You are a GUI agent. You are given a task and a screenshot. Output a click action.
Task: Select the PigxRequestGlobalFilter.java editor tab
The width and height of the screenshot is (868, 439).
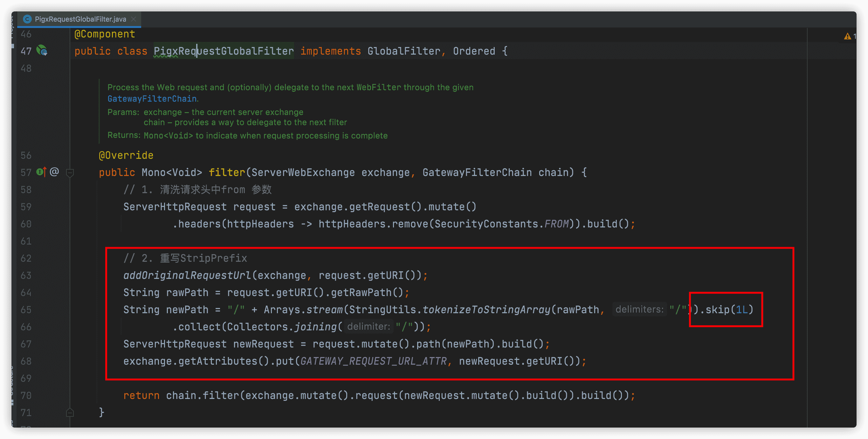coord(80,19)
